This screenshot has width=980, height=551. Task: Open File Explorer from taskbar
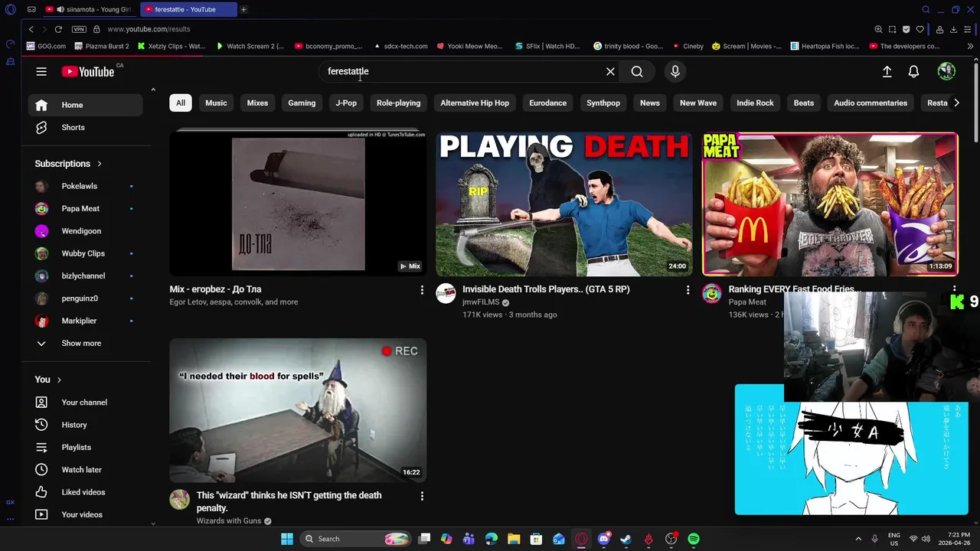tap(514, 539)
